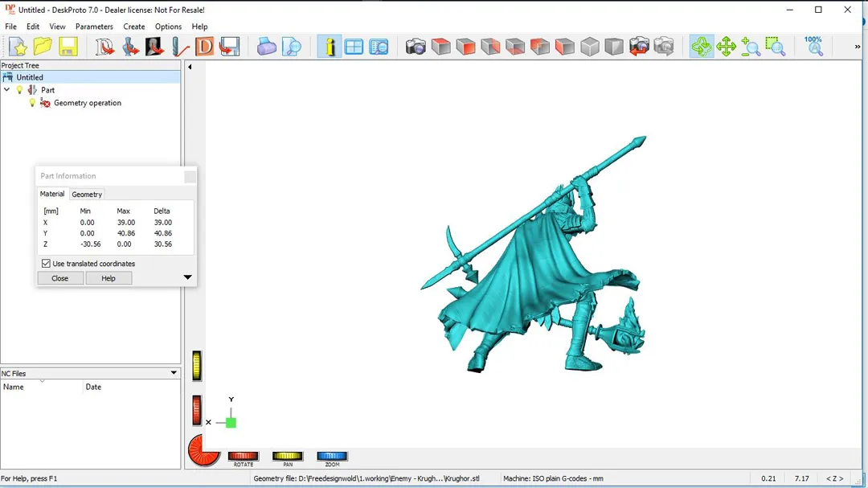
Task: Open print preview with the magnifier page icon
Action: [291, 47]
